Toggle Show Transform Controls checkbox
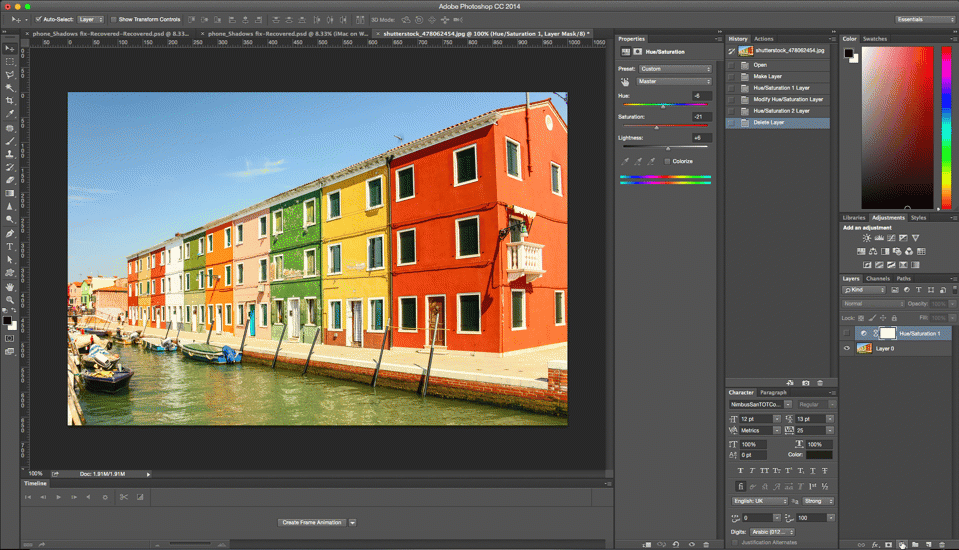 click(x=113, y=19)
